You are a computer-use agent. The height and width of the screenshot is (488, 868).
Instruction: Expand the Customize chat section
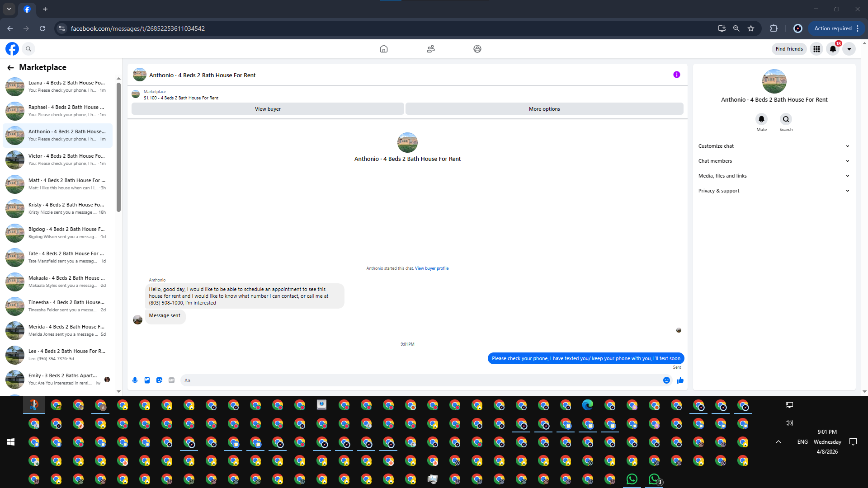pos(774,146)
